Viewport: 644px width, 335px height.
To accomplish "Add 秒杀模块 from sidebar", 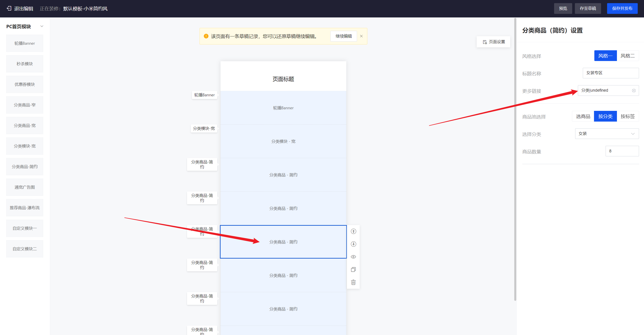I will click(x=25, y=64).
